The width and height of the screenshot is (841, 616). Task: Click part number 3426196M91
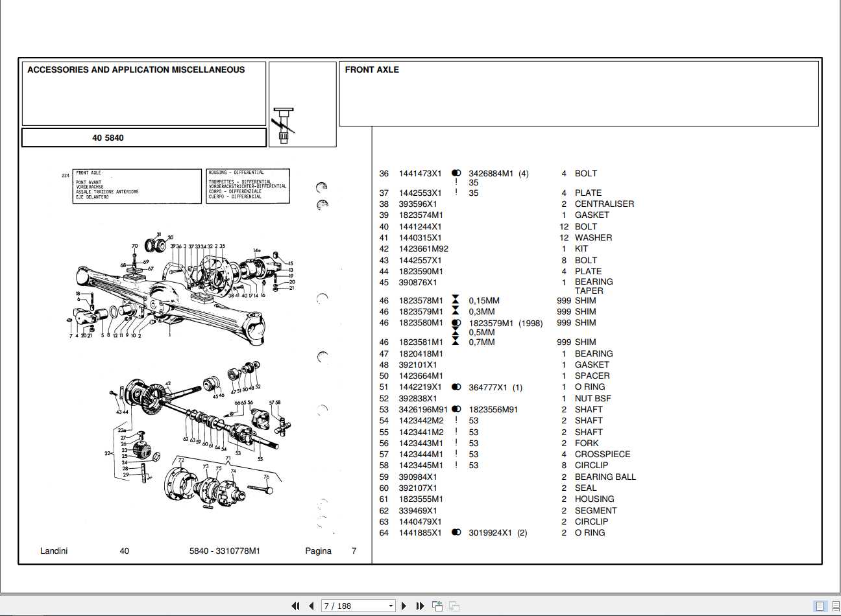pos(423,409)
